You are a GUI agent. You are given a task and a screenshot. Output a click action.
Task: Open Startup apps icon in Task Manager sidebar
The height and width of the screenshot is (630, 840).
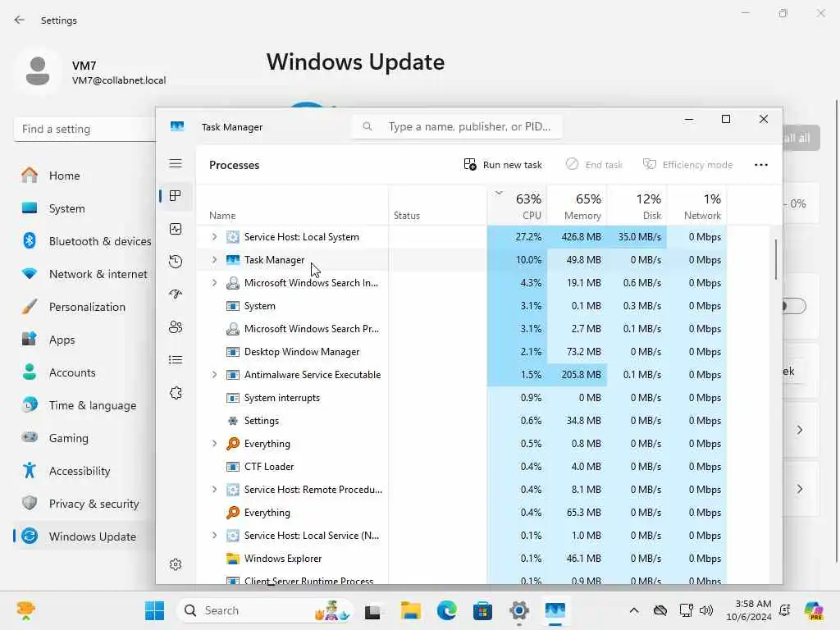click(176, 294)
